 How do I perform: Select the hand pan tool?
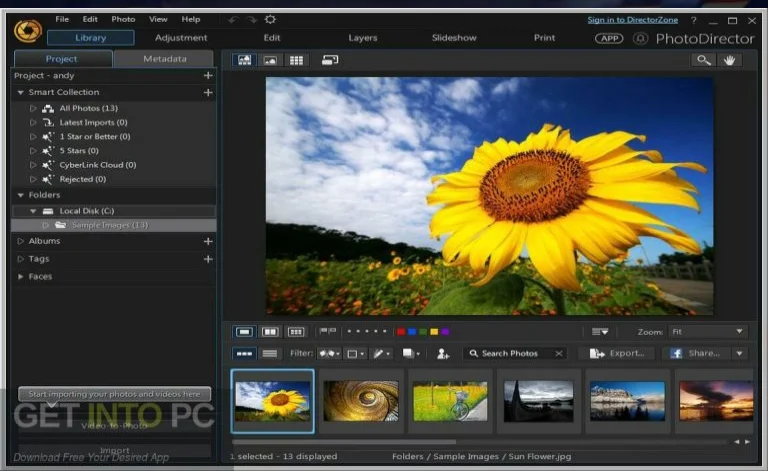click(729, 60)
